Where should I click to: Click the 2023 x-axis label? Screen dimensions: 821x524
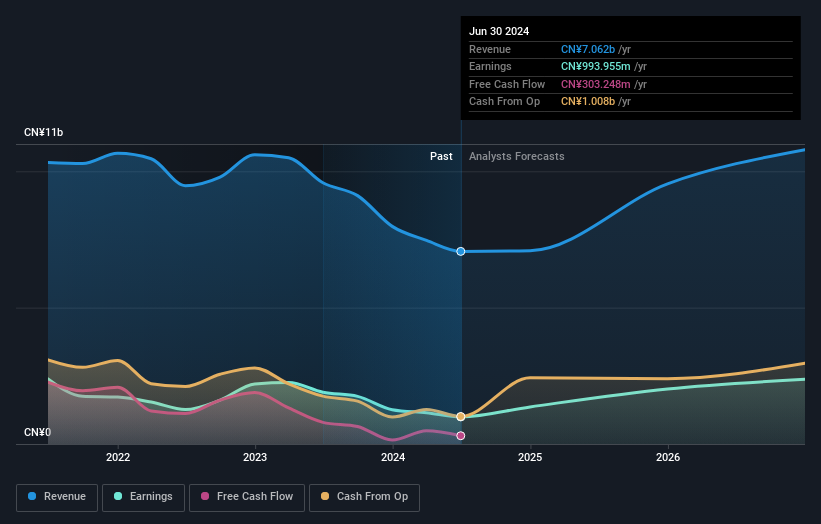(255, 457)
